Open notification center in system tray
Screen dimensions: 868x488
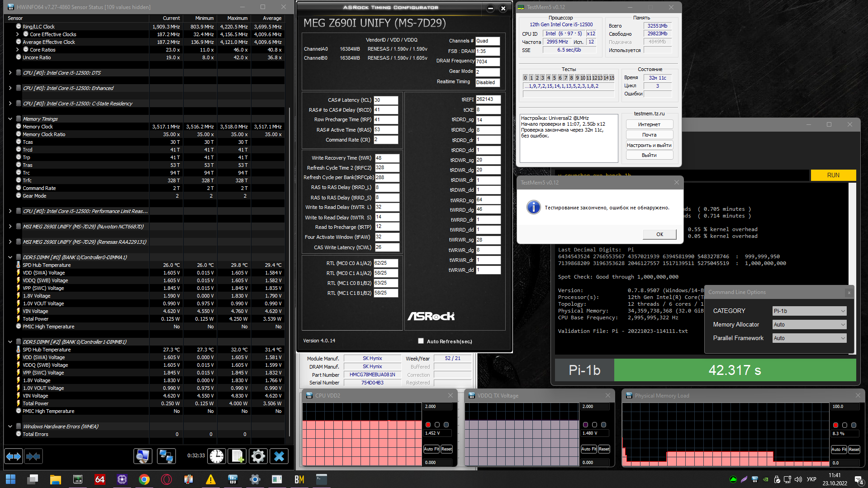tap(858, 479)
